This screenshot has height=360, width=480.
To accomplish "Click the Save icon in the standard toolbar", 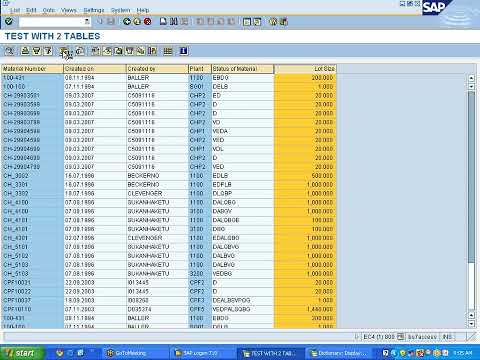I will coord(111,22).
